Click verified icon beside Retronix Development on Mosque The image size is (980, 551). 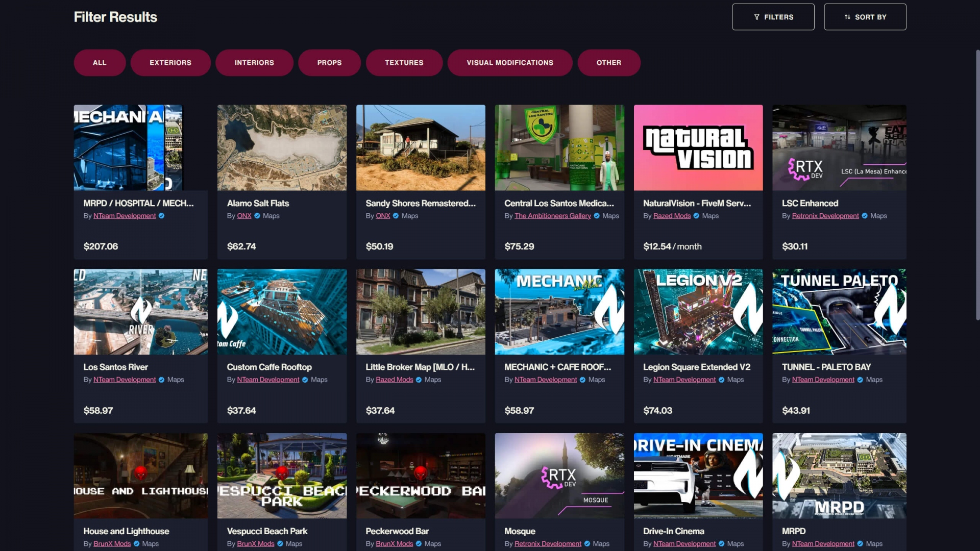tap(587, 544)
